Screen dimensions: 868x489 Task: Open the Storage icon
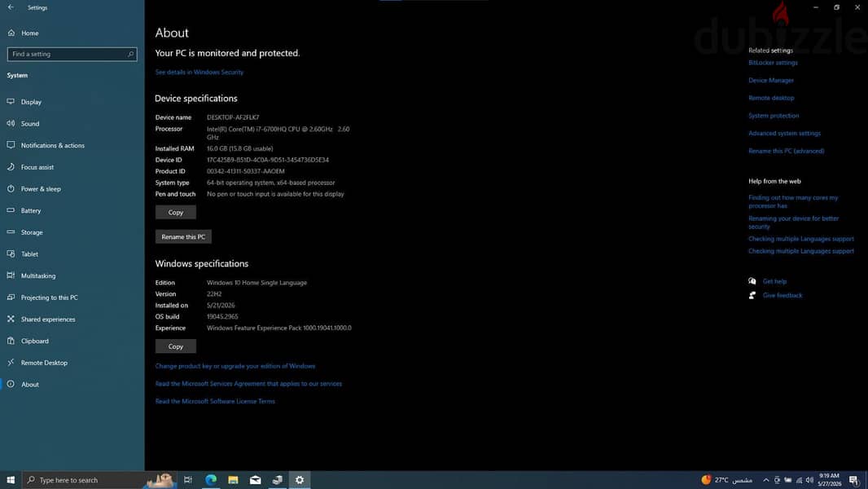(11, 232)
